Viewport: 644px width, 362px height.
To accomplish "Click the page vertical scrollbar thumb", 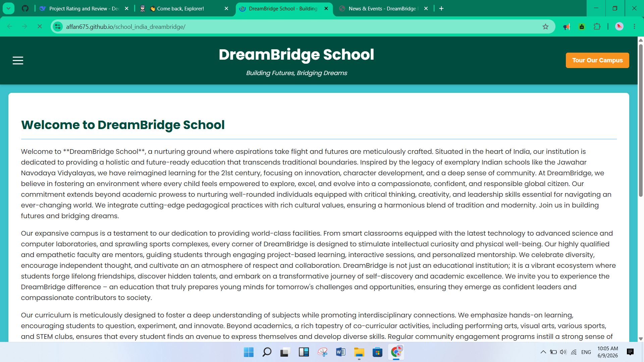I will coord(641,120).
